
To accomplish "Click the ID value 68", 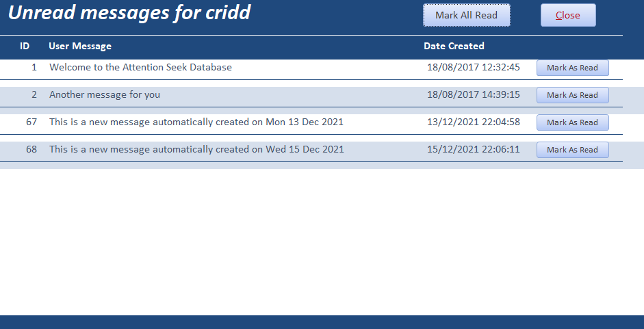I will (x=31, y=150).
